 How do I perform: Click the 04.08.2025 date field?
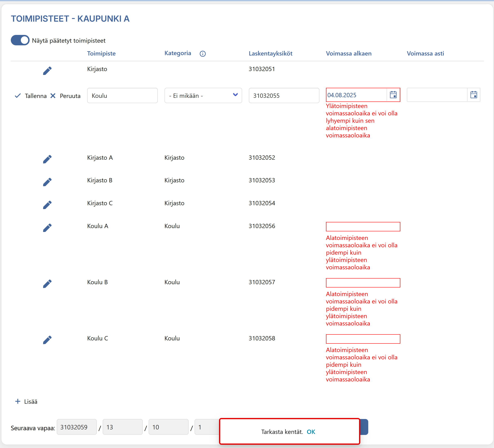coord(357,95)
